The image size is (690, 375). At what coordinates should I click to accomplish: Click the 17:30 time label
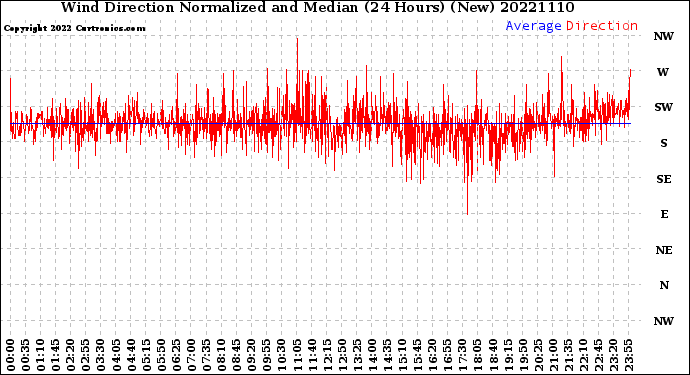tap(462, 356)
